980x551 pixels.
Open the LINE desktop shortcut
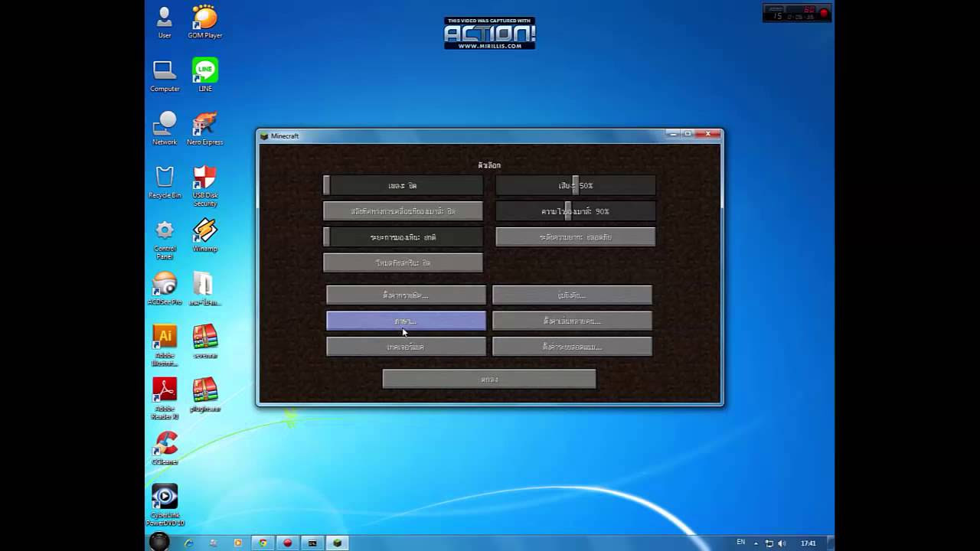(x=204, y=75)
